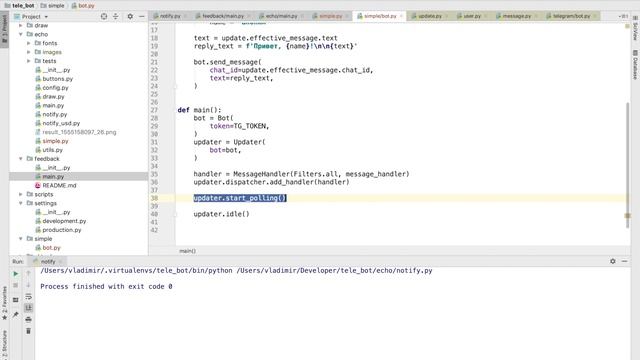Open draw.py in project tree
The width and height of the screenshot is (640, 360).
tap(53, 97)
